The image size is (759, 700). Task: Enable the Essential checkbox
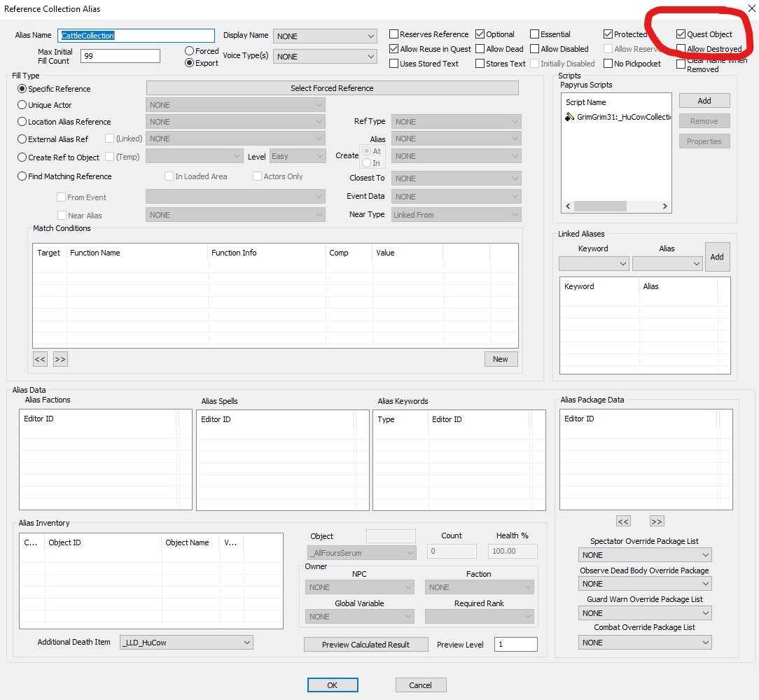coord(534,34)
